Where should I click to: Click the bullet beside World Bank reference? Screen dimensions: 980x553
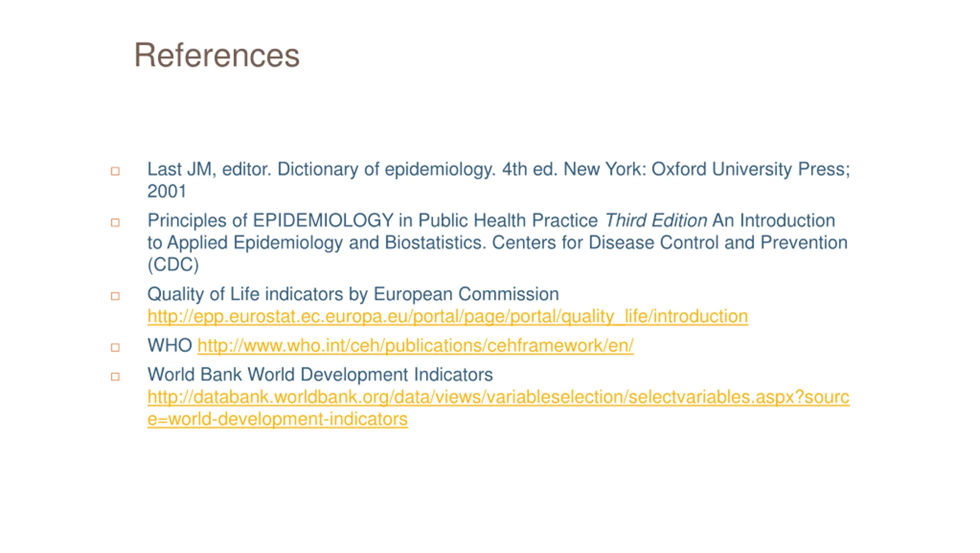click(x=115, y=376)
